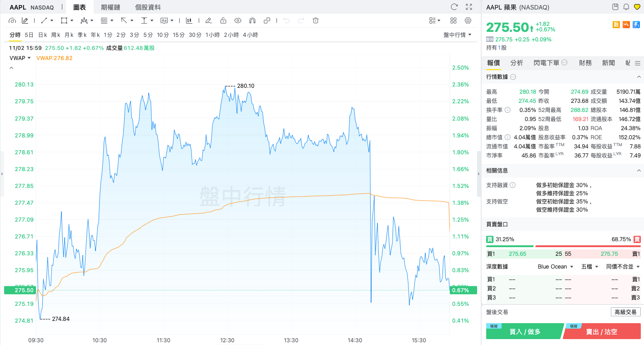
Task: Switch to the 期權鏈 tab
Action: (x=111, y=7)
